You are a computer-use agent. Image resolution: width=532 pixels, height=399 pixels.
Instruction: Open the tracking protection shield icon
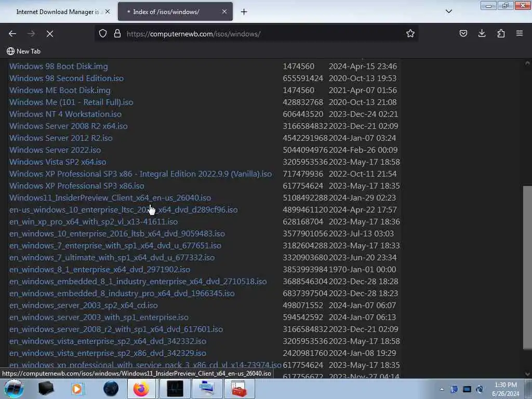coord(103,33)
